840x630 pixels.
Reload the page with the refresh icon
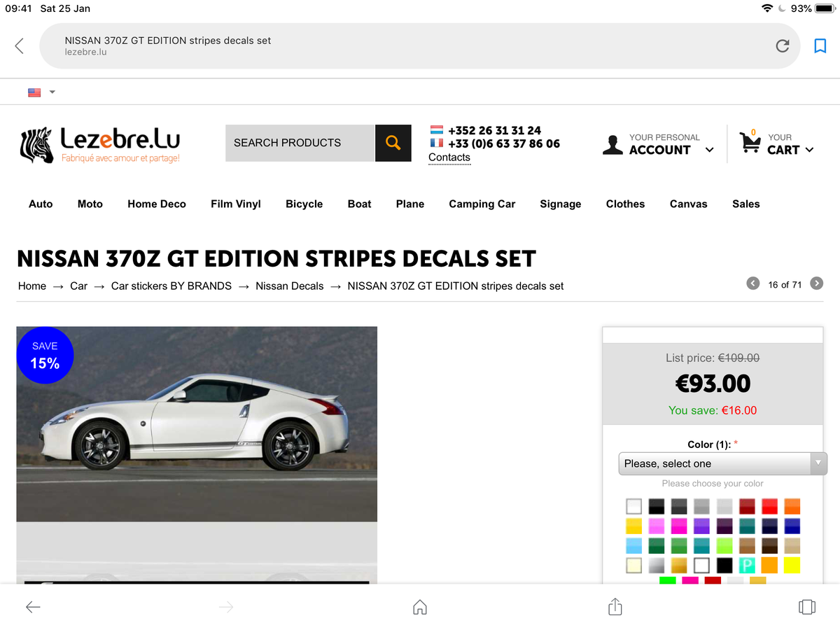tap(783, 46)
